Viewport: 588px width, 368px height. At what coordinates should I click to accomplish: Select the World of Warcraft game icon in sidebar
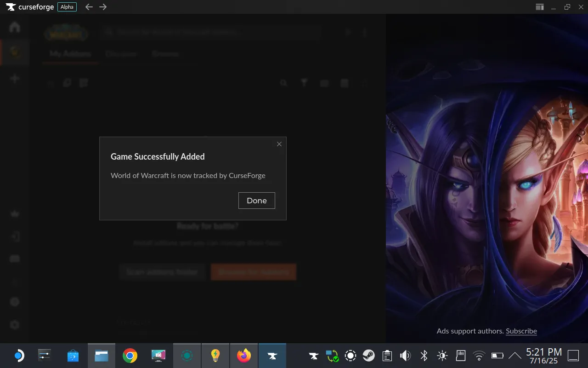(x=14, y=52)
